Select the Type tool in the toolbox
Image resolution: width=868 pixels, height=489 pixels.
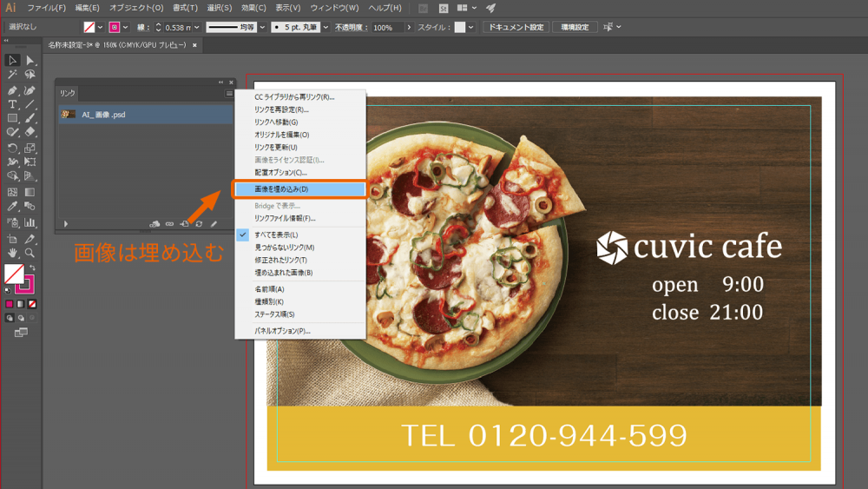[x=12, y=103]
